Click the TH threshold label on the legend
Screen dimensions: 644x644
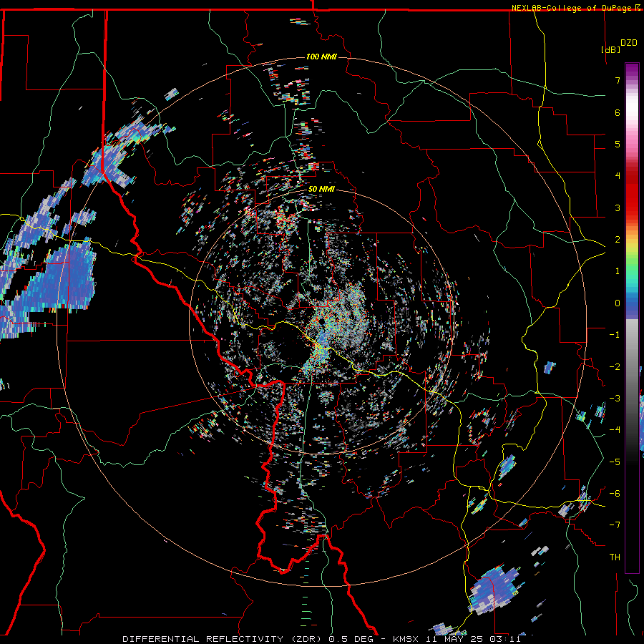(615, 557)
